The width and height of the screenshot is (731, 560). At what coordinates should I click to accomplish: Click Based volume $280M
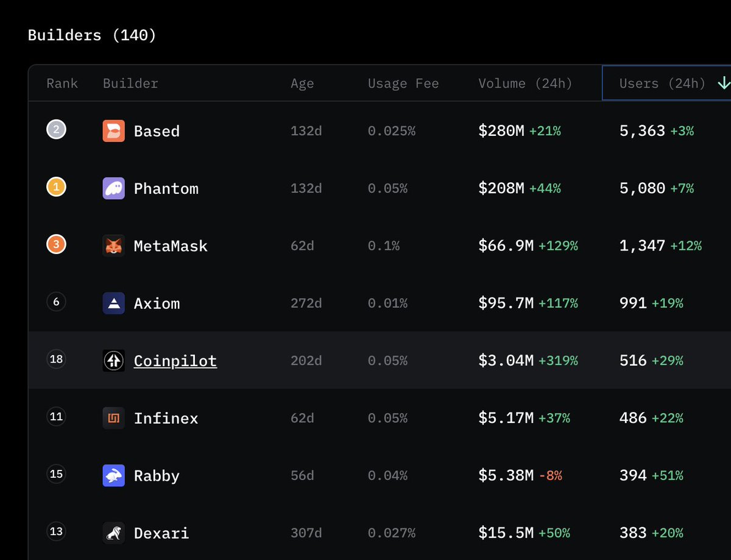[501, 130]
